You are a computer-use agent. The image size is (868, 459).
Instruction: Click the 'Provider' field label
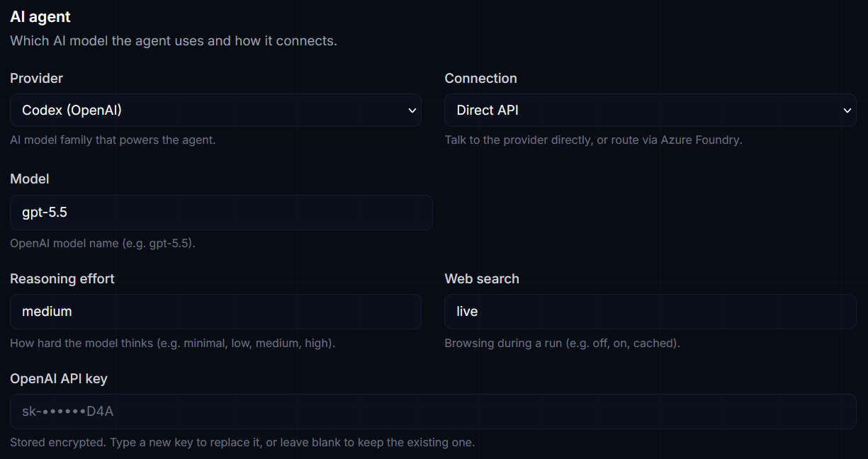click(36, 78)
